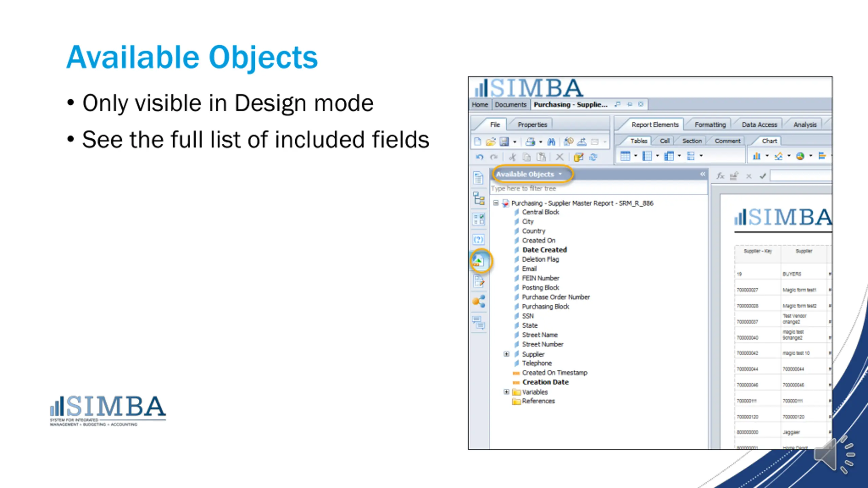Open Document Structure and Filters side icon
The width and height of the screenshot is (868, 488).
(x=479, y=281)
